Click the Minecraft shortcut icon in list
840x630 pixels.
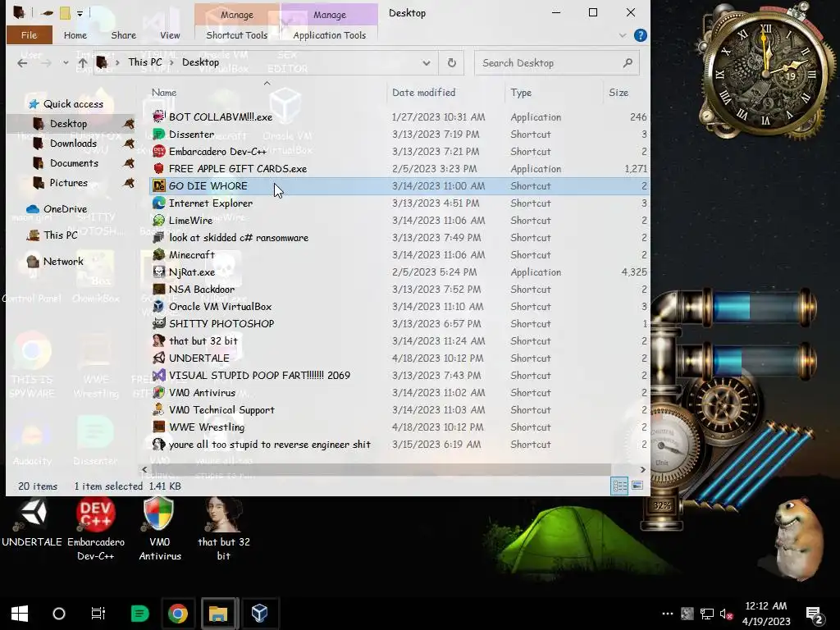158,254
